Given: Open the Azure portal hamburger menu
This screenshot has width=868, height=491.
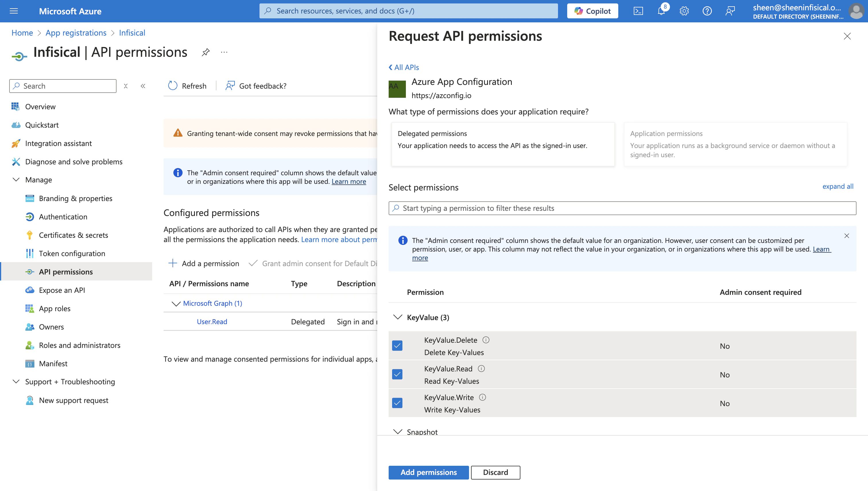Looking at the screenshot, I should tap(14, 11).
